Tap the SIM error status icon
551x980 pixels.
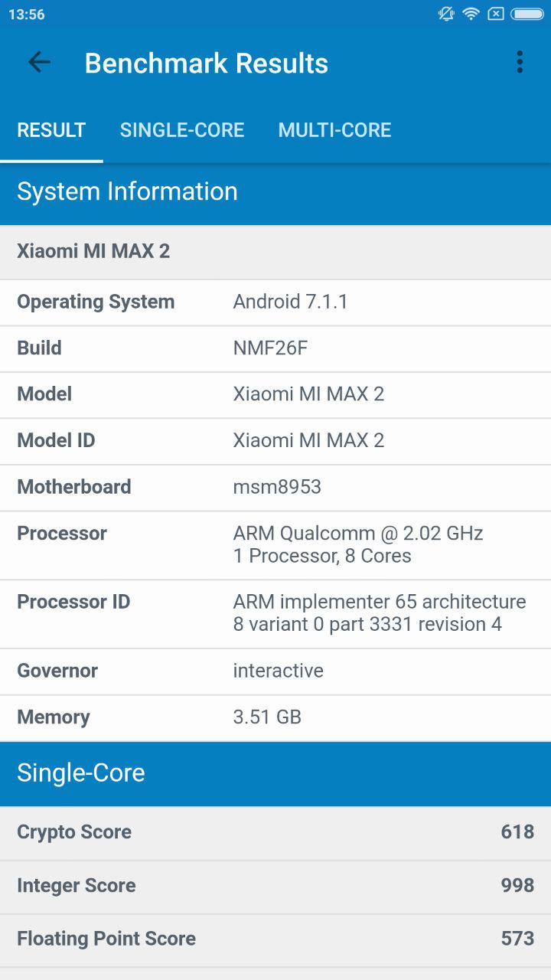click(x=496, y=14)
